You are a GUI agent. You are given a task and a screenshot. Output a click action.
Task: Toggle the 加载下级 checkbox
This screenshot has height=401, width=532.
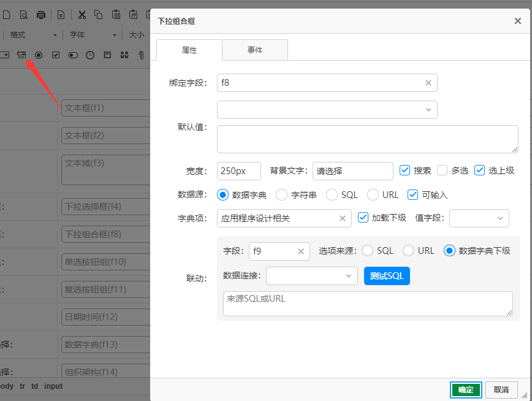[363, 217]
